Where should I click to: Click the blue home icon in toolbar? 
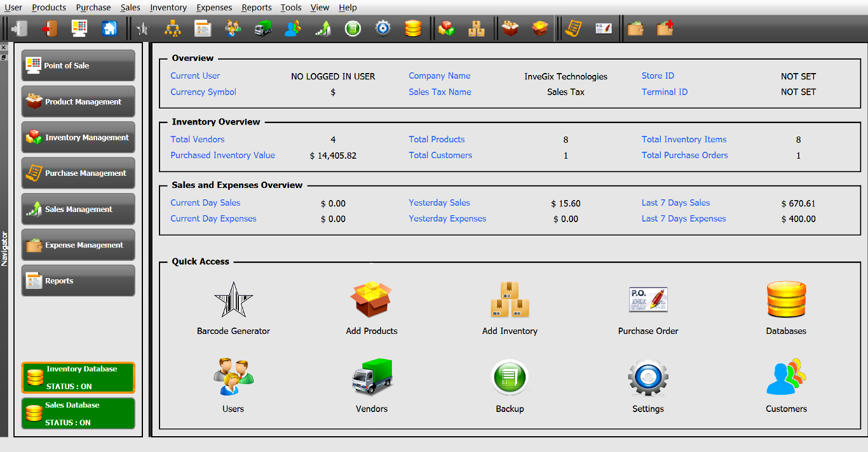[x=109, y=29]
